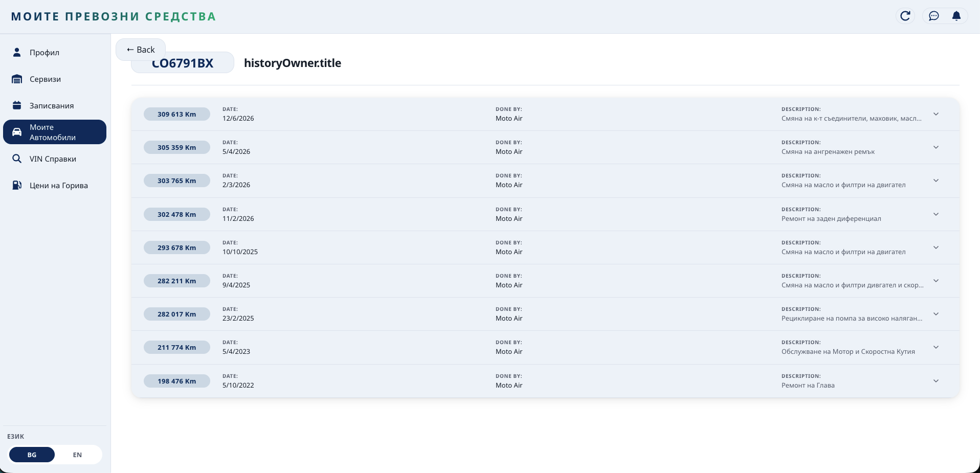This screenshot has width=980, height=473.
Task: Open Моите Автомобили menu item
Action: pyautogui.click(x=55, y=132)
